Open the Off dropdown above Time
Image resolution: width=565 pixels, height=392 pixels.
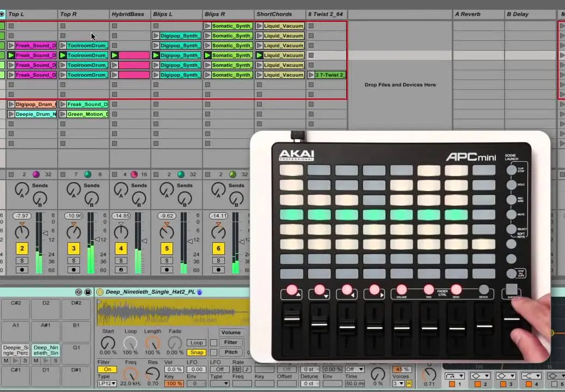[x=354, y=369]
